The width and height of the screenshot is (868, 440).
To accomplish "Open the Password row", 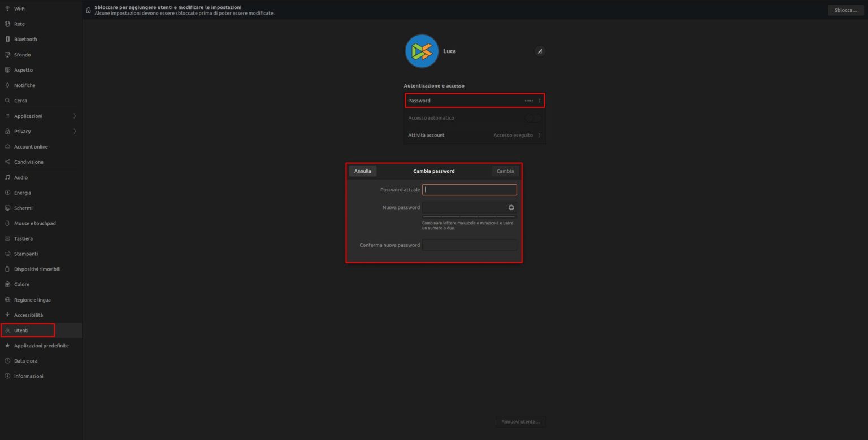I will click(x=475, y=101).
